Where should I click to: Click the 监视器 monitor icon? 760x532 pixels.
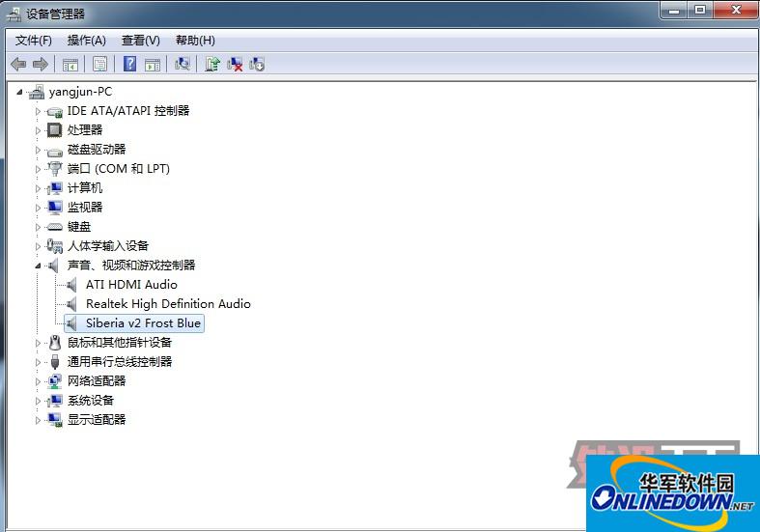pyautogui.click(x=55, y=208)
